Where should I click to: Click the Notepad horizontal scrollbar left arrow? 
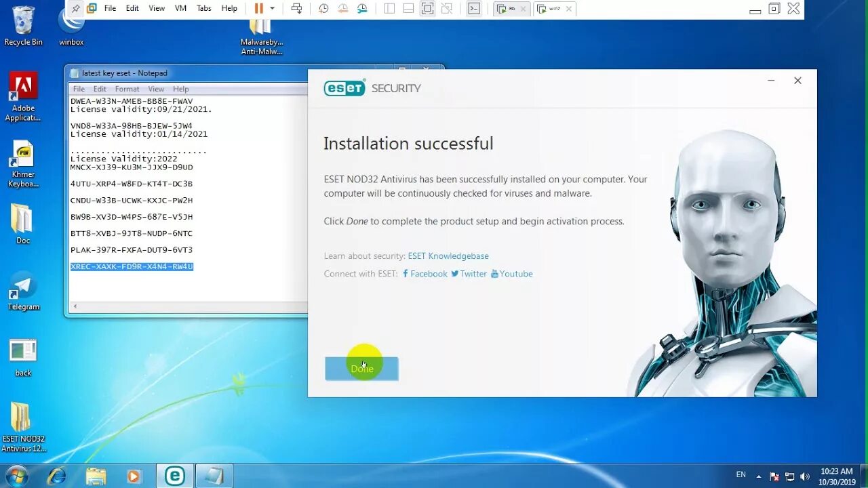pyautogui.click(x=75, y=306)
